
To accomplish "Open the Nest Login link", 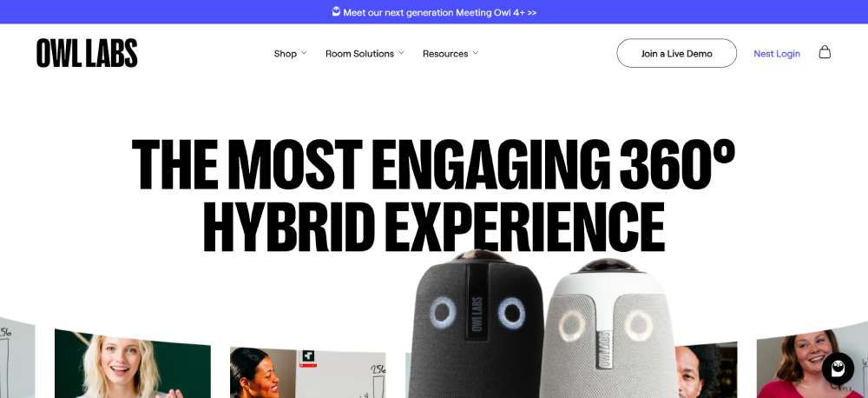I will 777,54.
